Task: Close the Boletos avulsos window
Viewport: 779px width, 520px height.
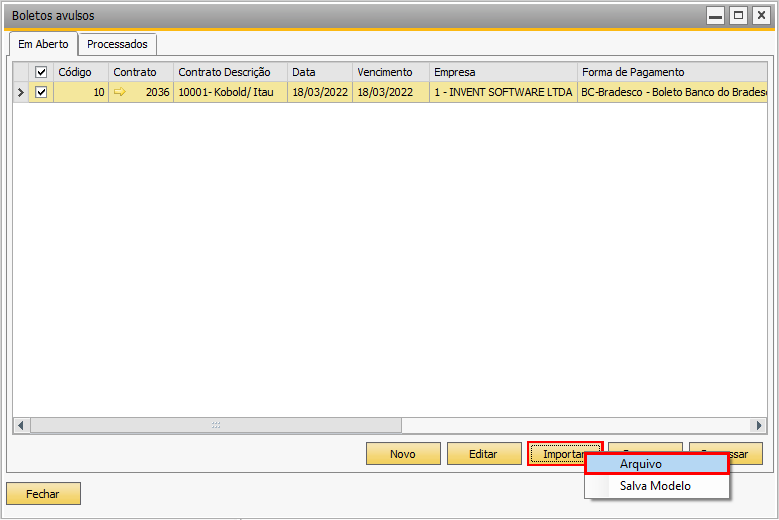Action: click(x=761, y=15)
